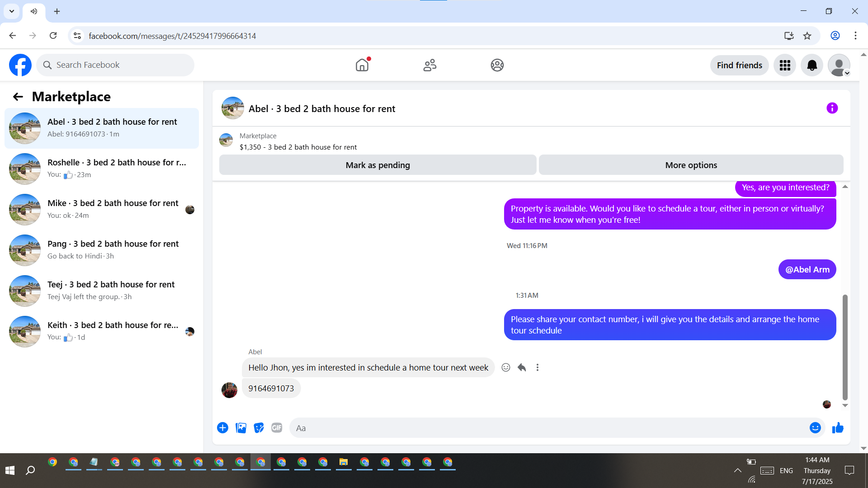Click the chat scrollbar thumb

(x=845, y=347)
